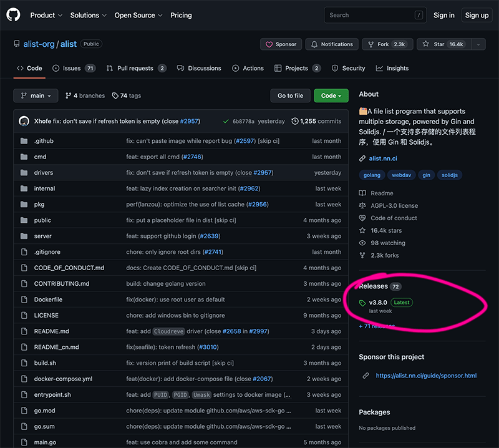This screenshot has height=448, width=499.
Task: Switch to the Code tab
Action: [x=29, y=68]
